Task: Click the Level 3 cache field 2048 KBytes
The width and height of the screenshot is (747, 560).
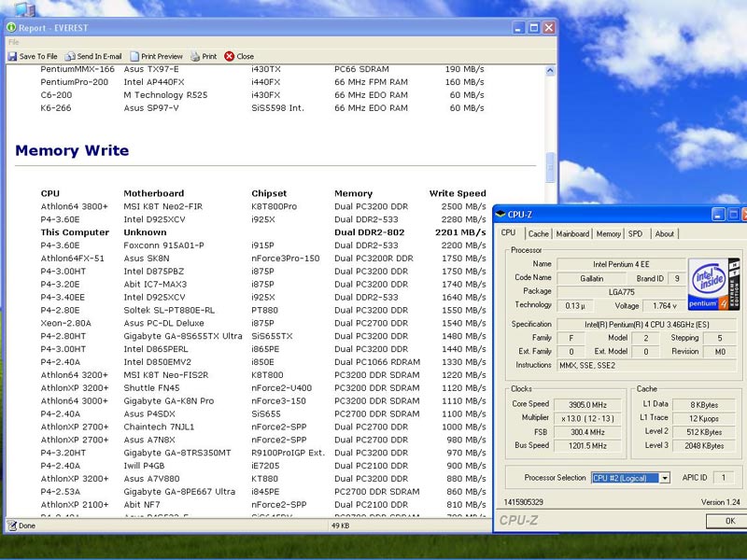Action: [704, 446]
